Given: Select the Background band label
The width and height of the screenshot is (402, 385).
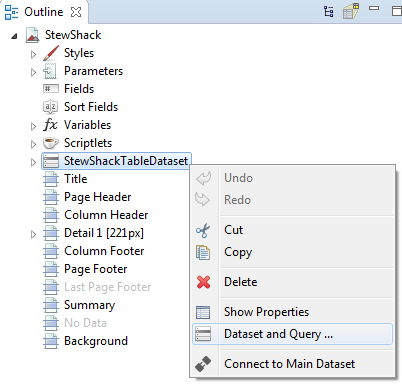Looking at the screenshot, I should coord(96,341).
